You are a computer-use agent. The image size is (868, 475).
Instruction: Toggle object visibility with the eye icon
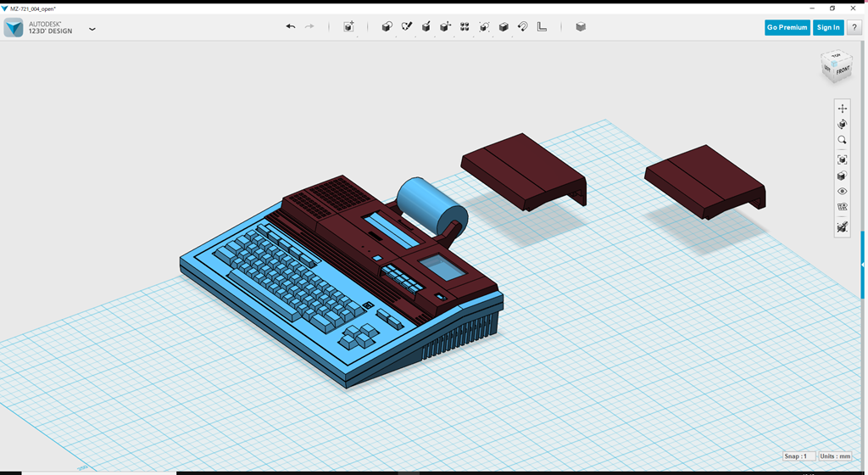pos(842,192)
